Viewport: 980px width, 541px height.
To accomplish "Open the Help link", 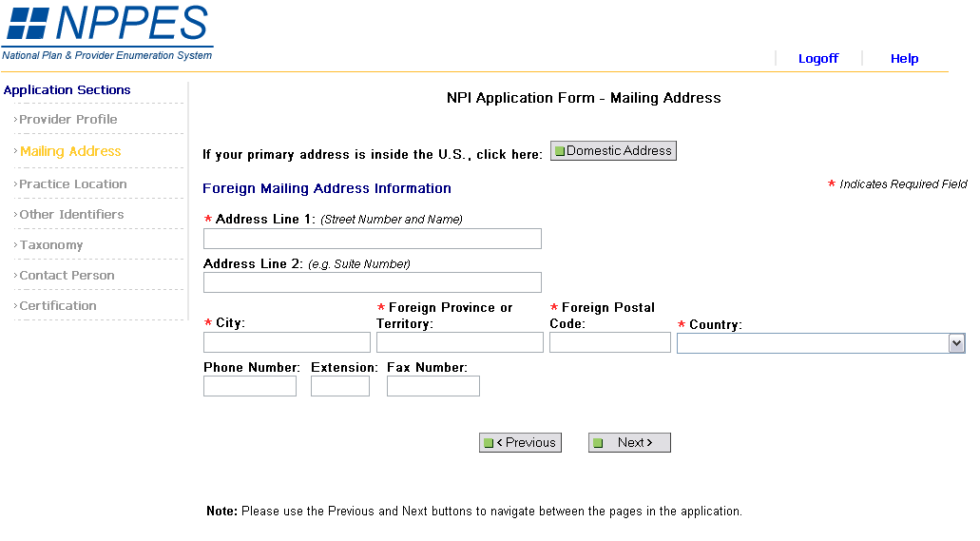I will click(x=904, y=59).
